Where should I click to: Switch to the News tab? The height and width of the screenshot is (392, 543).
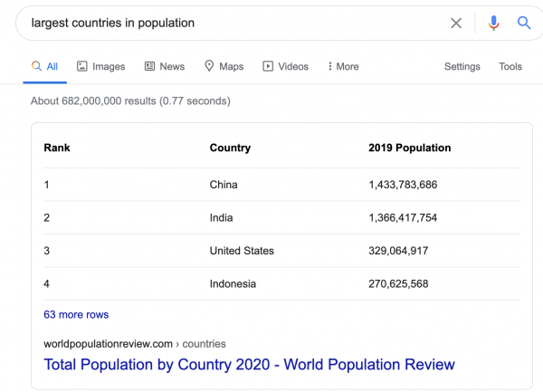(x=164, y=66)
